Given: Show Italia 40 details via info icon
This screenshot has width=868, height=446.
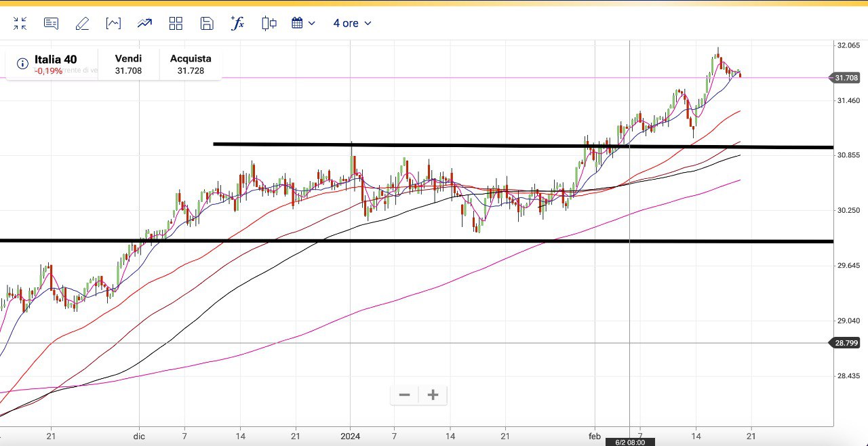Looking at the screenshot, I should pos(22,64).
